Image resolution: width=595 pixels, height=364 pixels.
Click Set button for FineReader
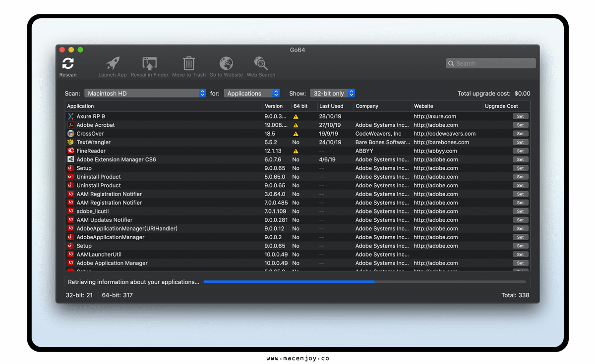click(x=521, y=151)
